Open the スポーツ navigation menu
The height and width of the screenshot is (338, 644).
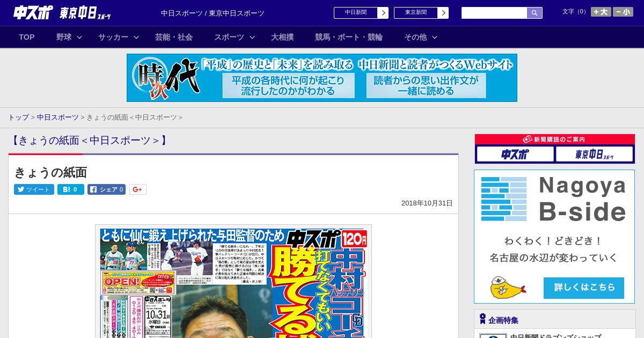pyautogui.click(x=229, y=37)
